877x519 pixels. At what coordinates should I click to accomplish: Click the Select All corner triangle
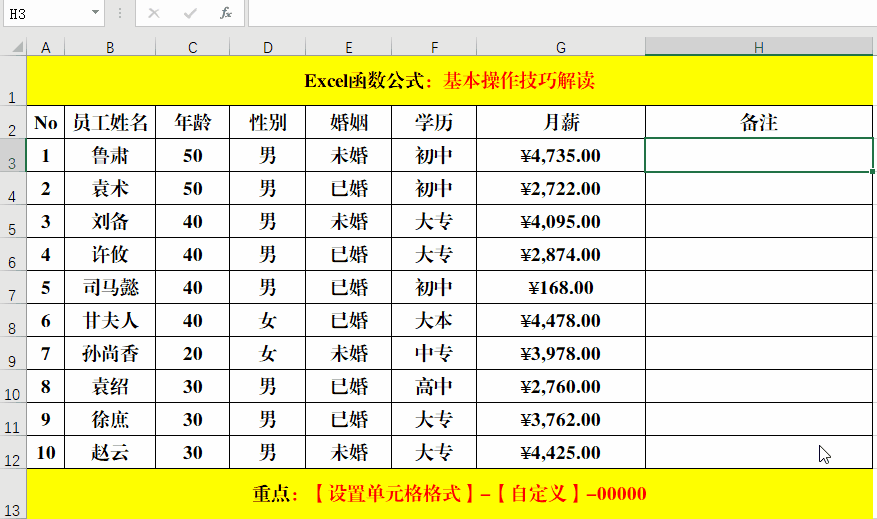(17, 47)
